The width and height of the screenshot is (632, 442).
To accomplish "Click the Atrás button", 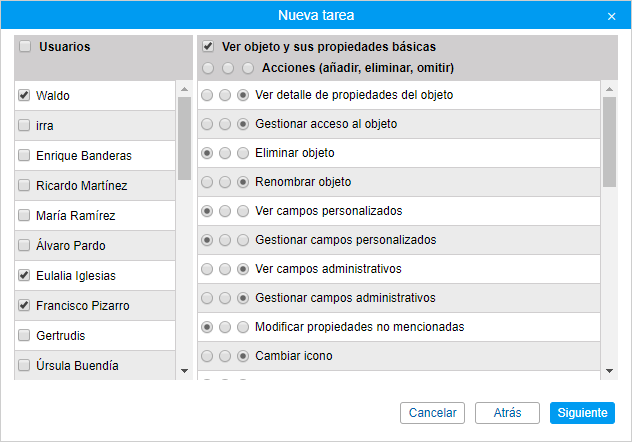I will coord(506,413).
